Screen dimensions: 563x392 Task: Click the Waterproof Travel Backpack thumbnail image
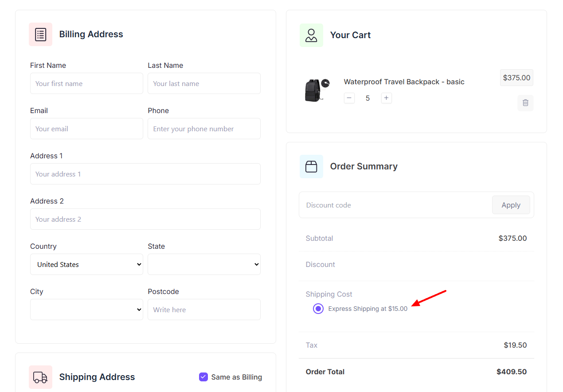(317, 90)
